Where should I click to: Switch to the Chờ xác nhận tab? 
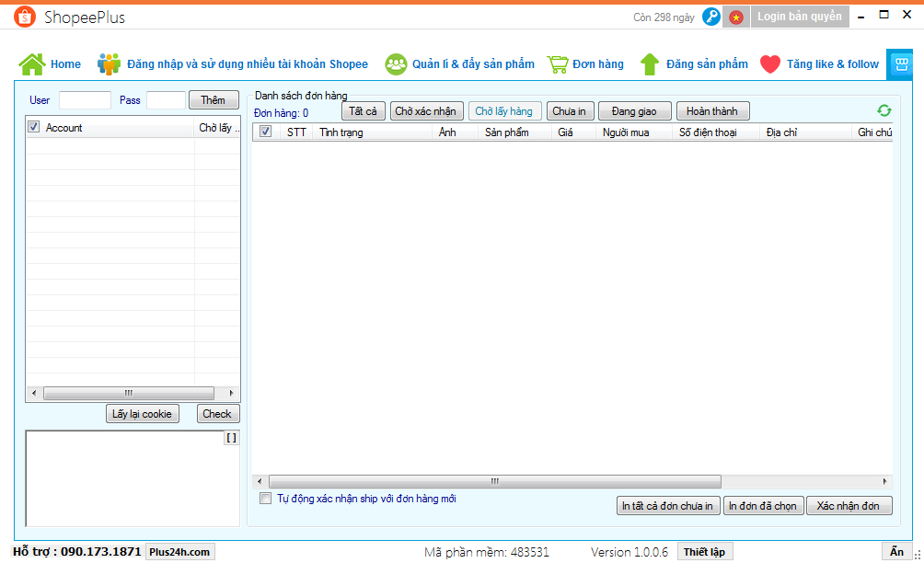[x=425, y=111]
